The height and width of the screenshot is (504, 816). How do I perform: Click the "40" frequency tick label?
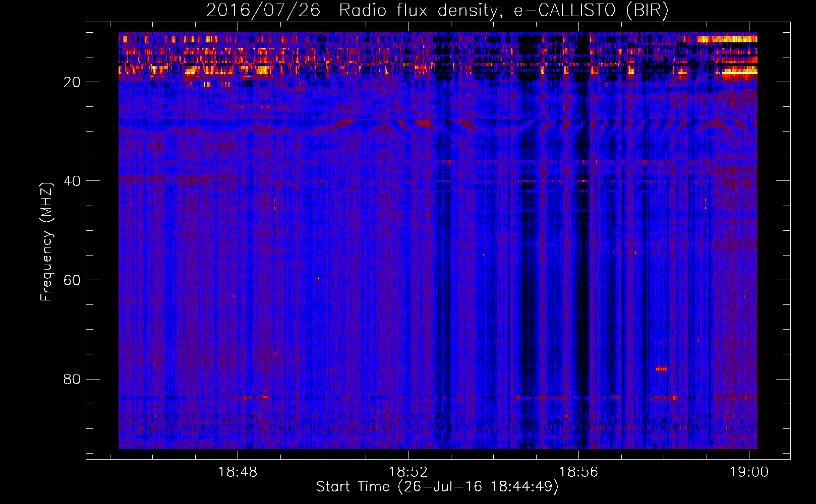pos(72,181)
